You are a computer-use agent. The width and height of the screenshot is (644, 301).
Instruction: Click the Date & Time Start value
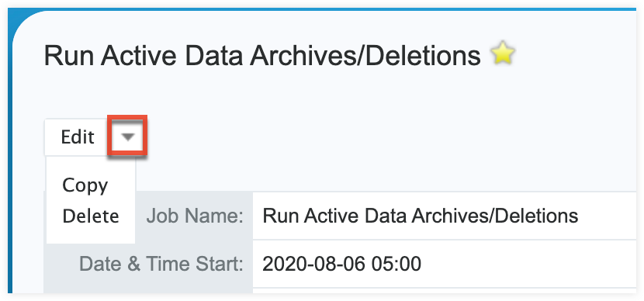click(445, 264)
